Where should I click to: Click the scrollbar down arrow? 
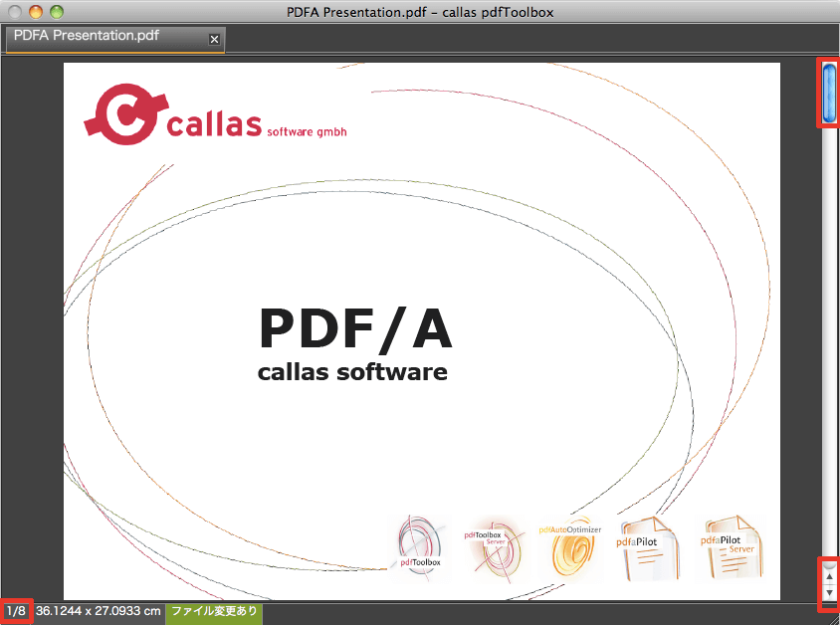point(829,593)
